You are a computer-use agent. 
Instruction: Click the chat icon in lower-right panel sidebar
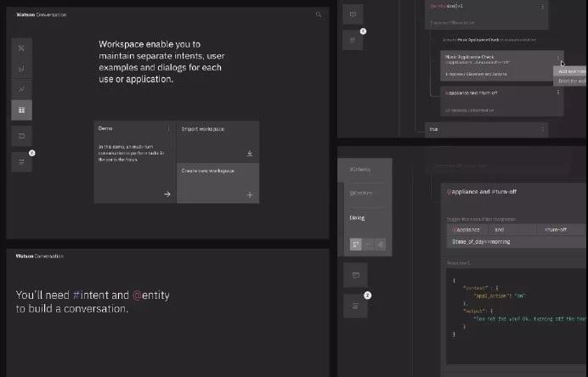[x=354, y=275]
